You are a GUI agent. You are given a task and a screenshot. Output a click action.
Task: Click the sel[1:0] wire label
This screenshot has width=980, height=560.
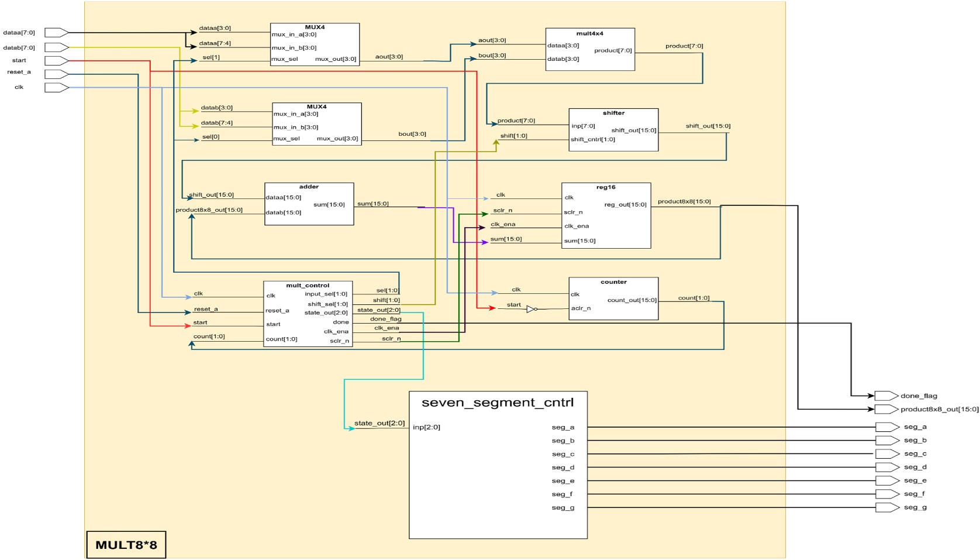click(x=387, y=290)
